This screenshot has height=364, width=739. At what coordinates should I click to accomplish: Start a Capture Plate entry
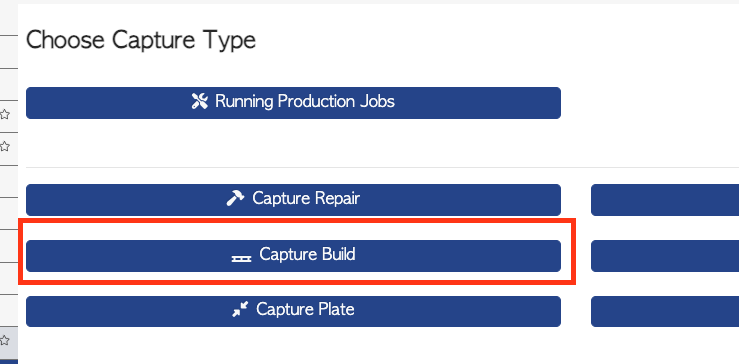(x=293, y=312)
